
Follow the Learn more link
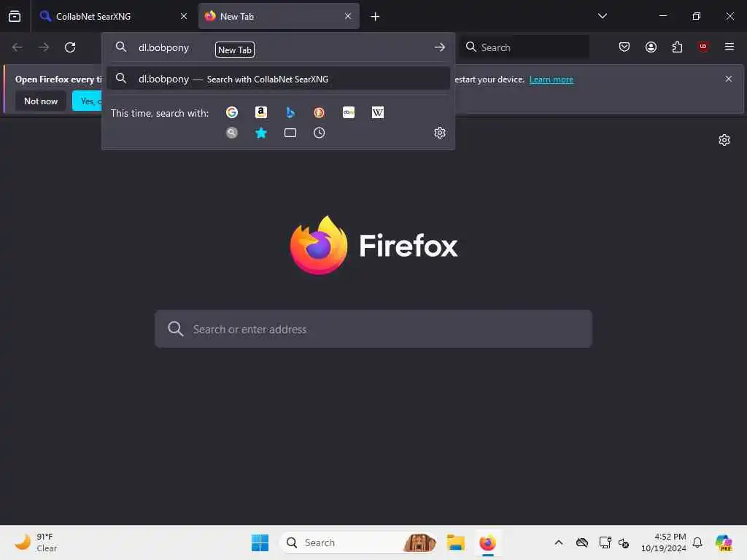551,79
